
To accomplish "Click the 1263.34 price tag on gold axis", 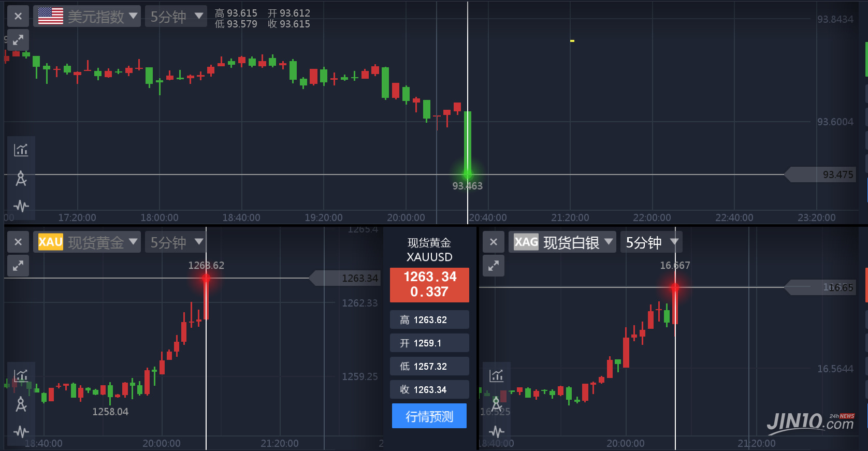I will click(x=345, y=278).
